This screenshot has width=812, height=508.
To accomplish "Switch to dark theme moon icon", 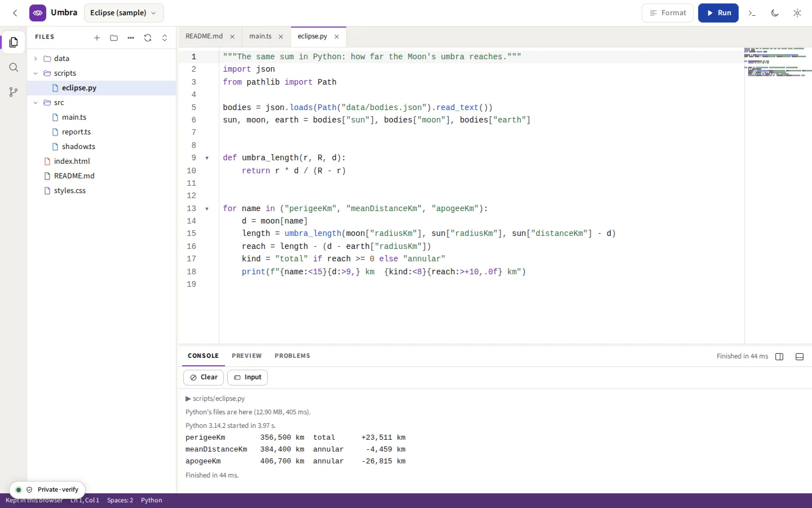I will pos(775,13).
